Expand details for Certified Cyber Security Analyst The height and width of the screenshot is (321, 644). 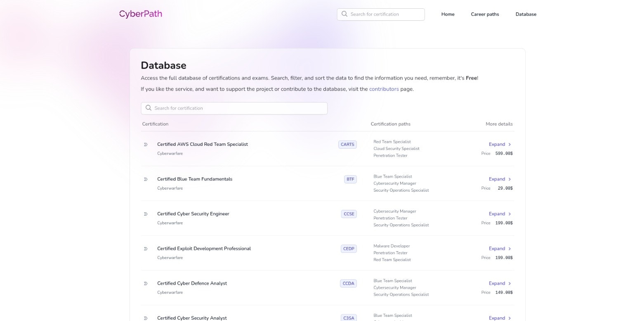[x=500, y=318]
